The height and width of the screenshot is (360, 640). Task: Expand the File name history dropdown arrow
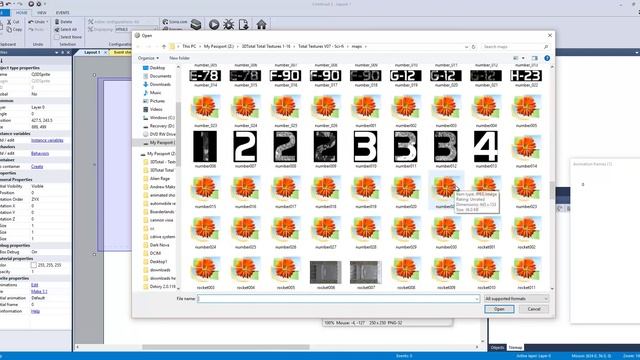tap(476, 299)
